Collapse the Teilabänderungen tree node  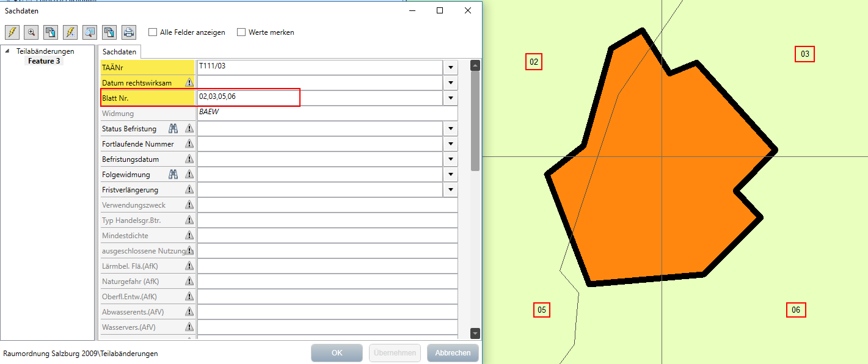click(7, 51)
